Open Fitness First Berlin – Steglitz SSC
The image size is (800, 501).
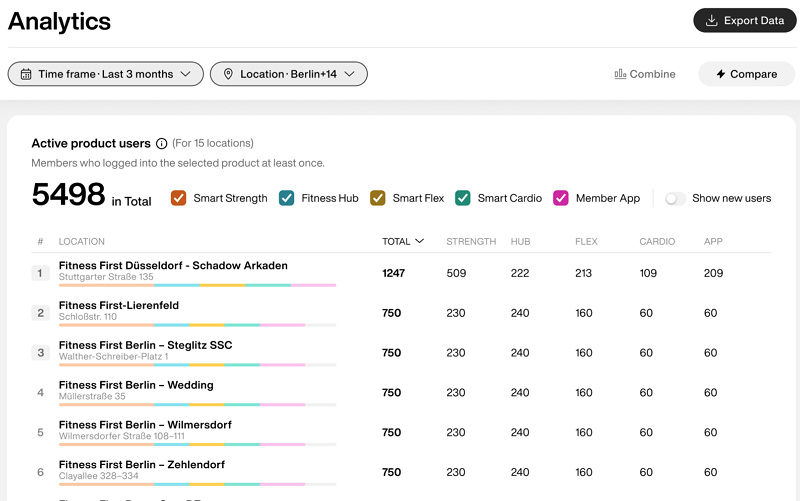[x=145, y=345]
